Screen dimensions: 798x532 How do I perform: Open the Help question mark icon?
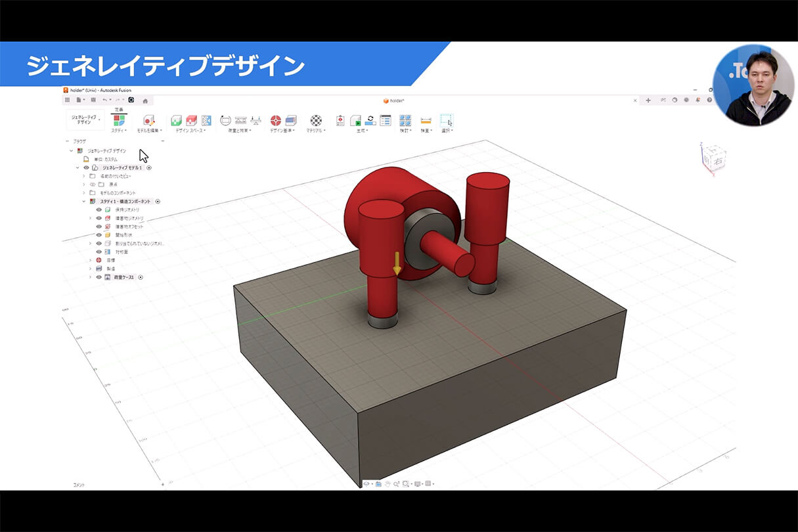[x=709, y=100]
